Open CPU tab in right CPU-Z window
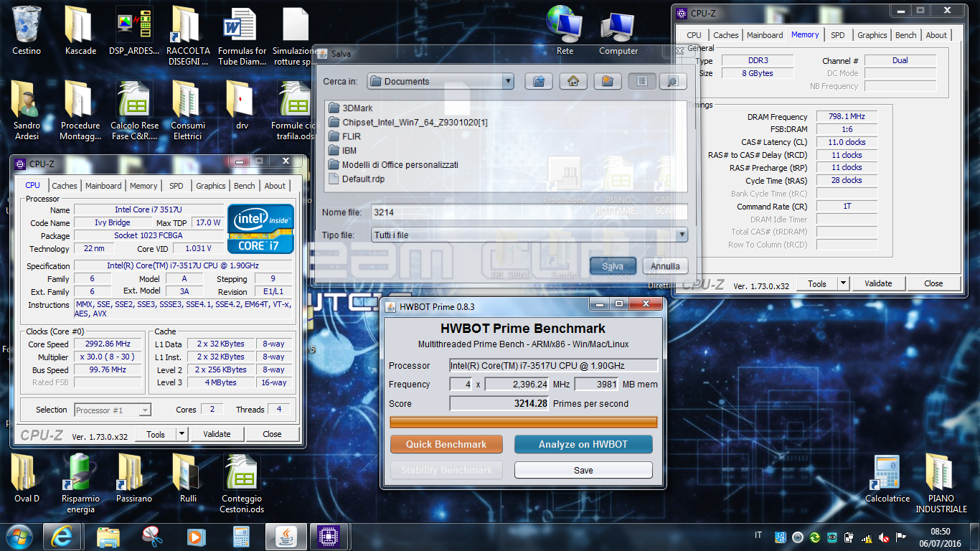Image resolution: width=980 pixels, height=551 pixels. (x=694, y=35)
